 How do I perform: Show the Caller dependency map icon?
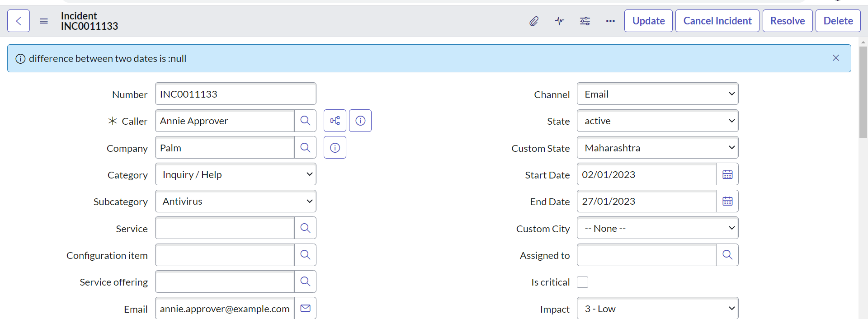[x=335, y=121]
